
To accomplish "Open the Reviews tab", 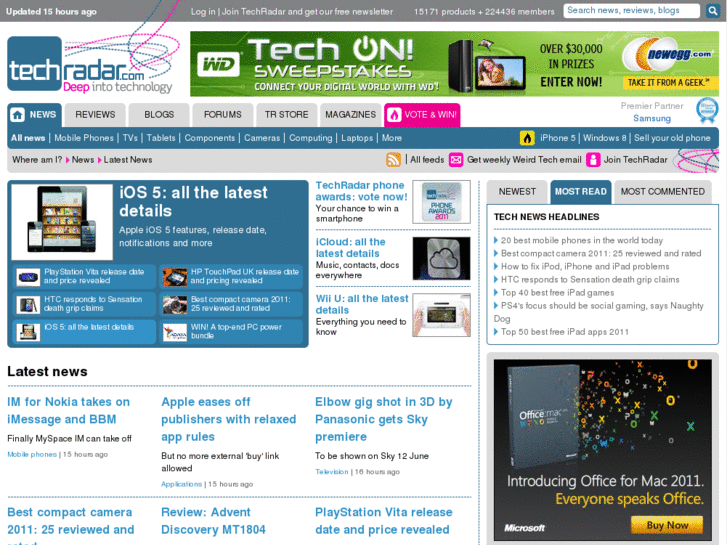I will [x=95, y=115].
